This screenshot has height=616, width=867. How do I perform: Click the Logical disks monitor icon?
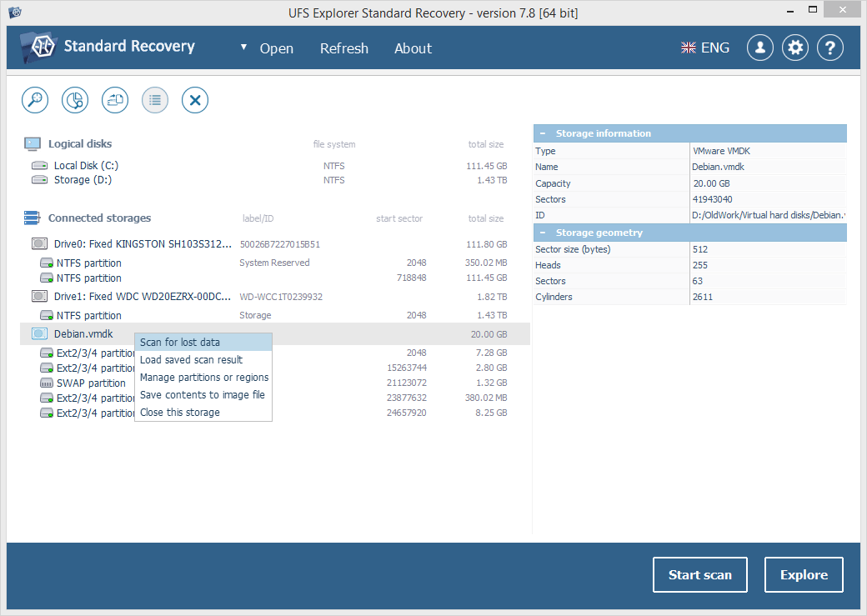pos(32,143)
